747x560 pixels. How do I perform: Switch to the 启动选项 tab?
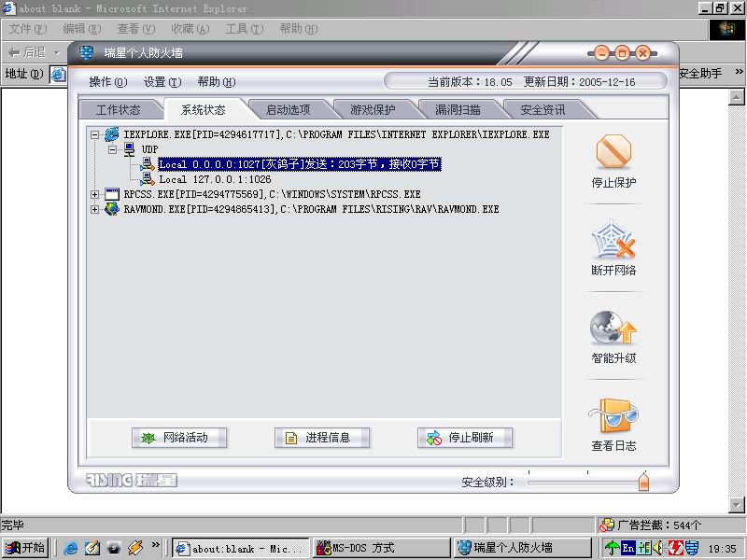pyautogui.click(x=288, y=110)
